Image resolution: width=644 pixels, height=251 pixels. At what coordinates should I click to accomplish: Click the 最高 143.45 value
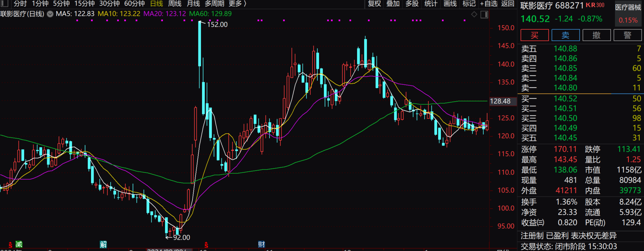(565, 159)
